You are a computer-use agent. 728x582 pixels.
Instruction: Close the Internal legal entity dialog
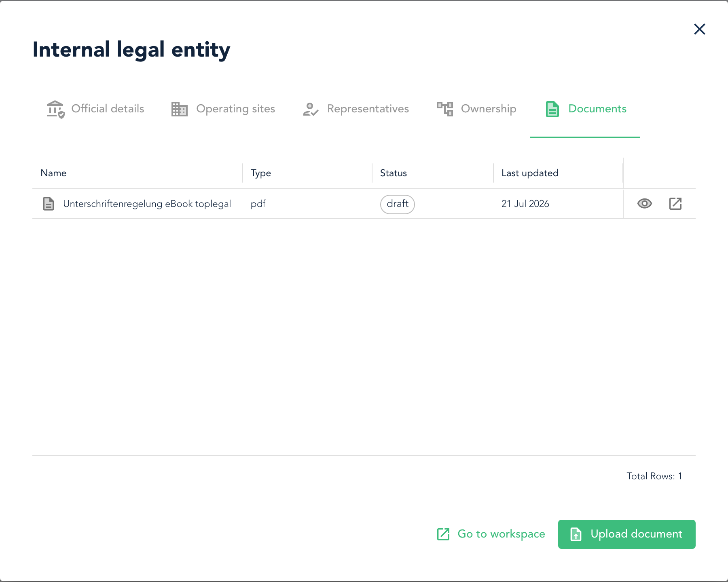point(699,29)
